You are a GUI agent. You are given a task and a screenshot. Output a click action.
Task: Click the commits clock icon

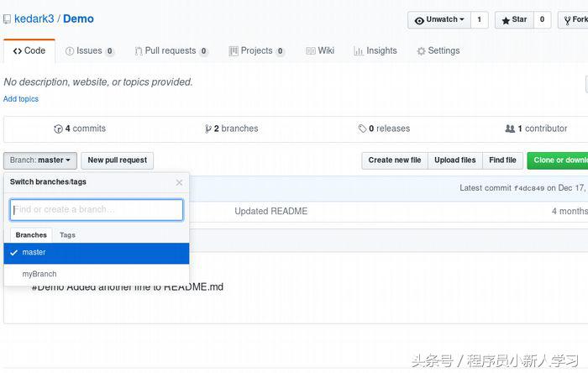pos(58,129)
